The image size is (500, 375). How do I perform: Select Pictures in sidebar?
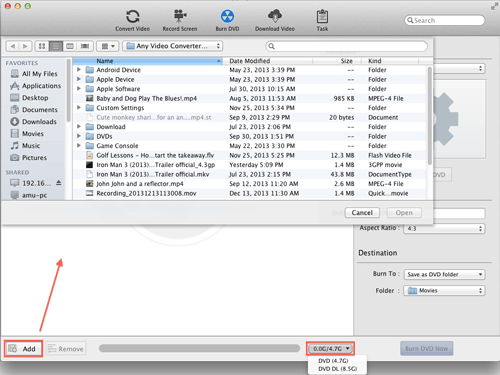point(29,158)
